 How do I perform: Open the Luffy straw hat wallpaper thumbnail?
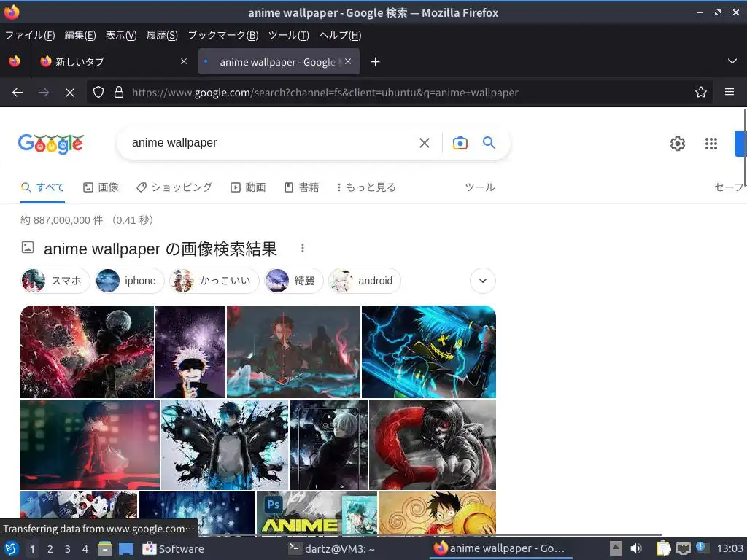point(438,513)
